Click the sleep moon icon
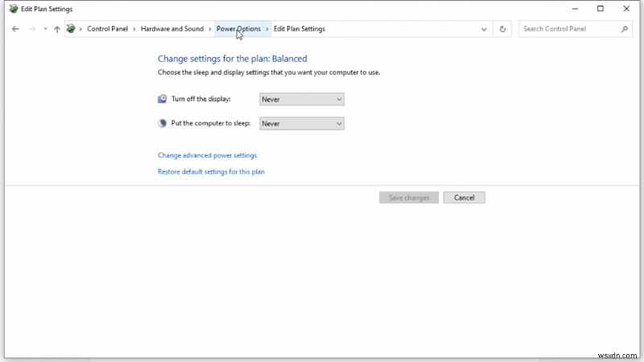This screenshot has height=362, width=644. click(x=163, y=123)
